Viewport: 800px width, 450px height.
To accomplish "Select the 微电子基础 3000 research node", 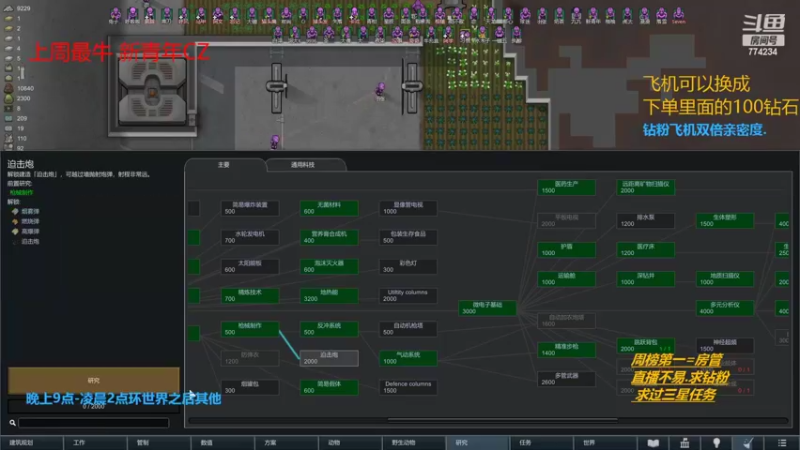I will click(487, 308).
